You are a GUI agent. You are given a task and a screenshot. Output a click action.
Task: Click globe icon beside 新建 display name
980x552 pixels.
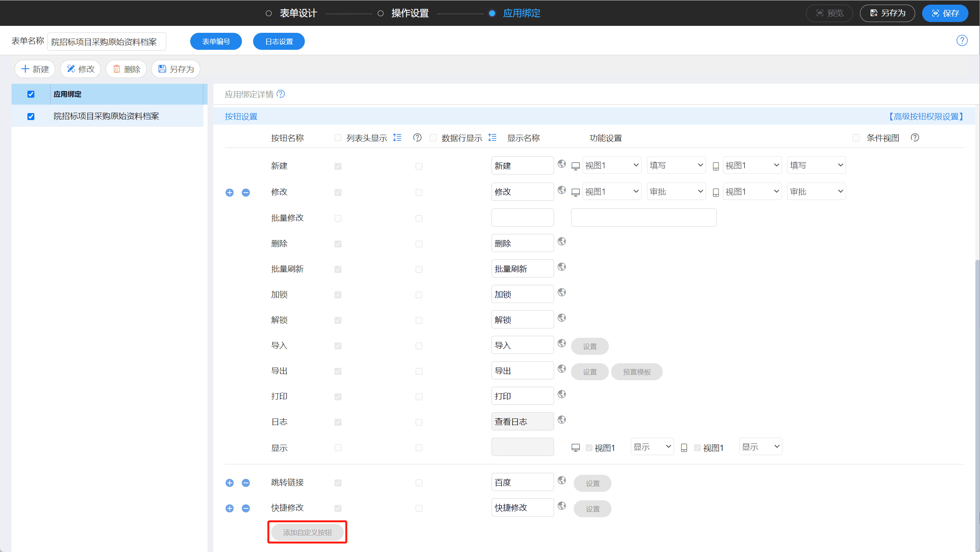562,164
